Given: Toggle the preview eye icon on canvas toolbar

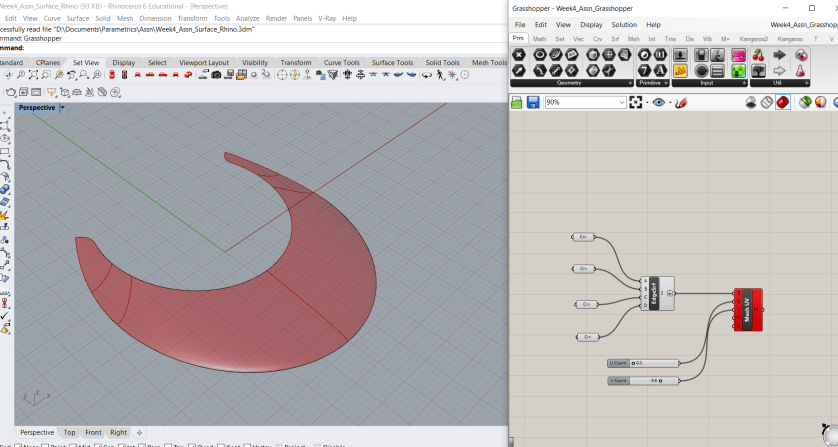Looking at the screenshot, I should (658, 102).
